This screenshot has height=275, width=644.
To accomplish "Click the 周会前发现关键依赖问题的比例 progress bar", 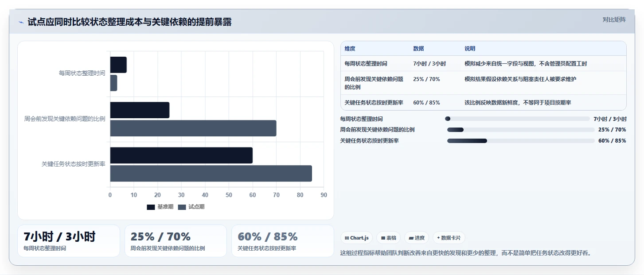I will (521, 130).
